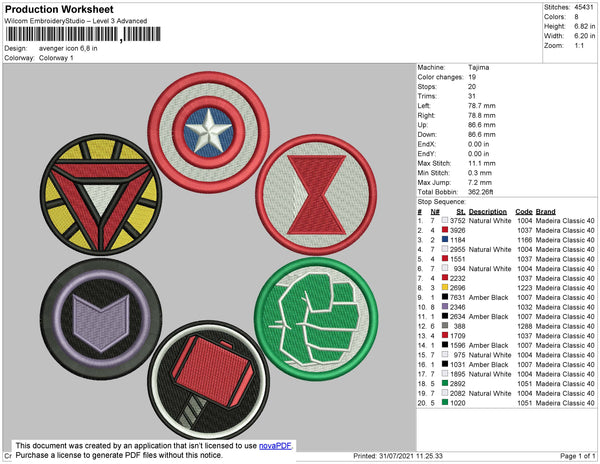Click the 'Colorway 1' value
This screenshot has width=600, height=464.
click(56, 58)
